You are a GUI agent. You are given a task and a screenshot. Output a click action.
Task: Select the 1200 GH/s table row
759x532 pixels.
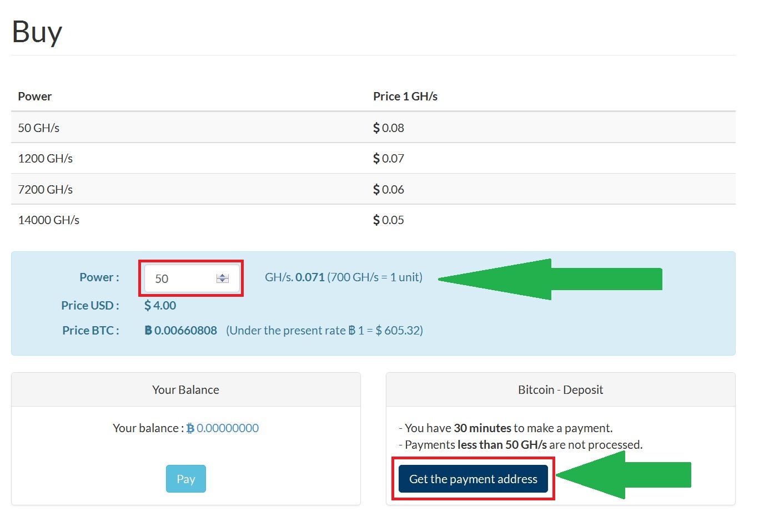coord(373,158)
